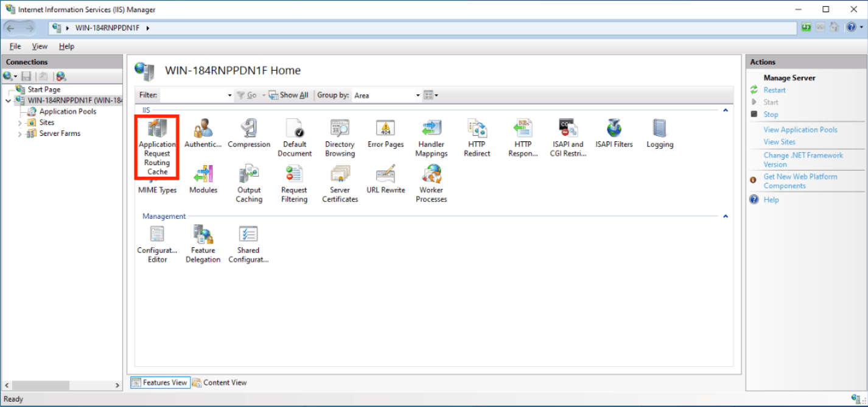Click the Show All button
The height and width of the screenshot is (407, 868).
(x=289, y=96)
